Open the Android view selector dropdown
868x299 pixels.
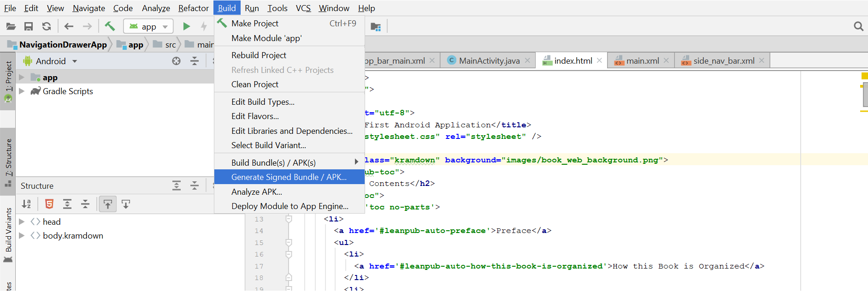click(x=50, y=61)
